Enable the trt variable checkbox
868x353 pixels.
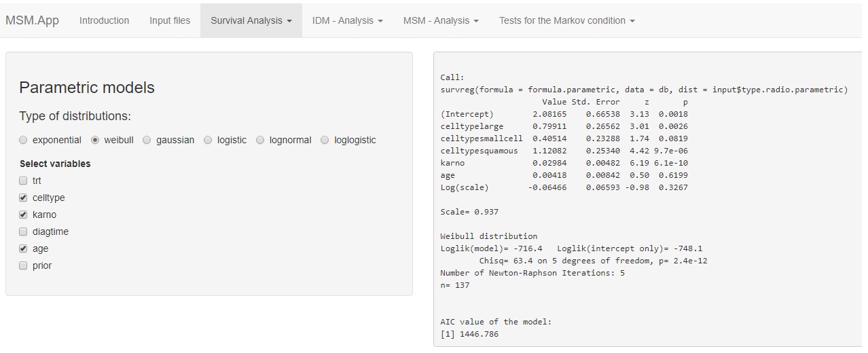point(24,181)
